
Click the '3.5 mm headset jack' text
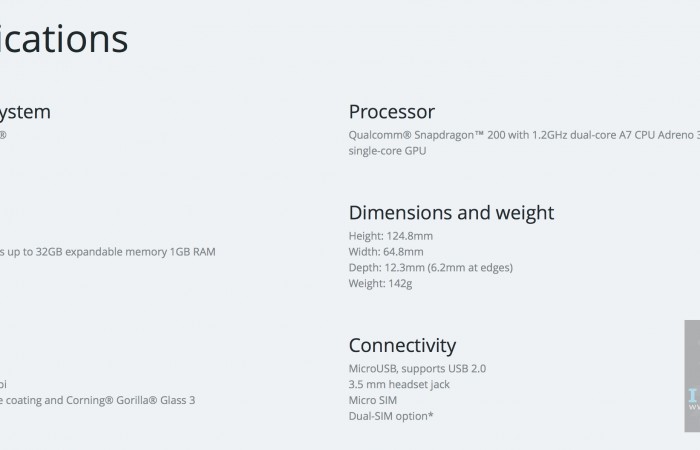[x=398, y=384]
